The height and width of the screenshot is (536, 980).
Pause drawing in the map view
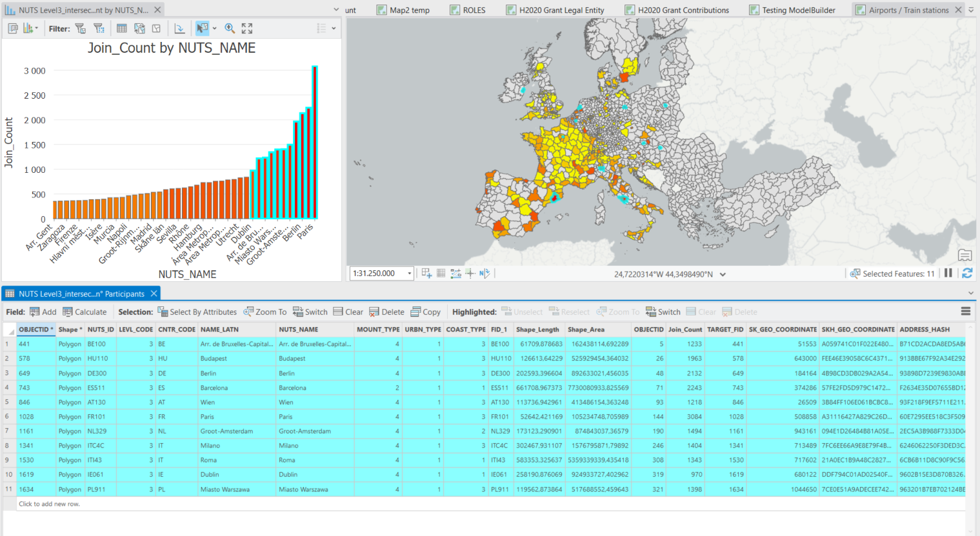pyautogui.click(x=948, y=273)
